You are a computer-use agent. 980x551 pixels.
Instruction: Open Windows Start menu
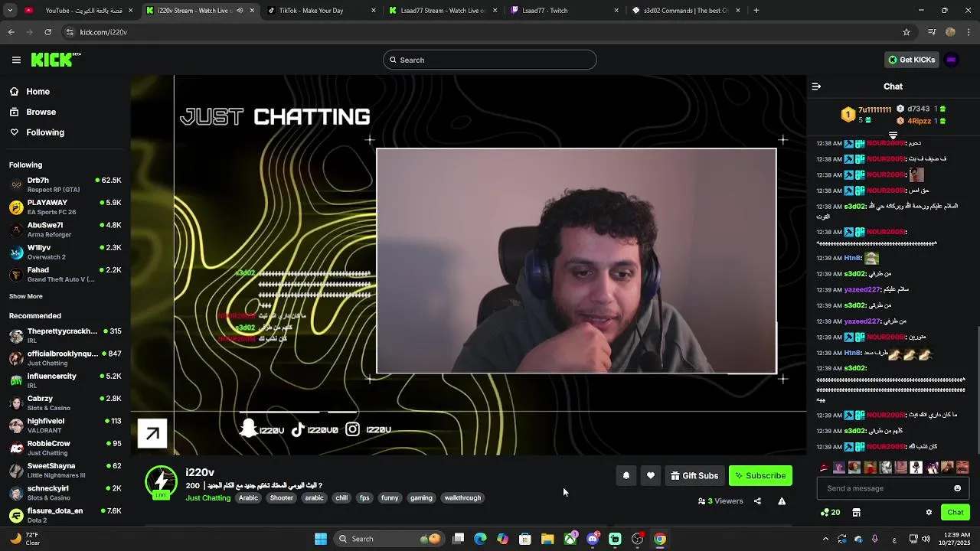tap(321, 539)
